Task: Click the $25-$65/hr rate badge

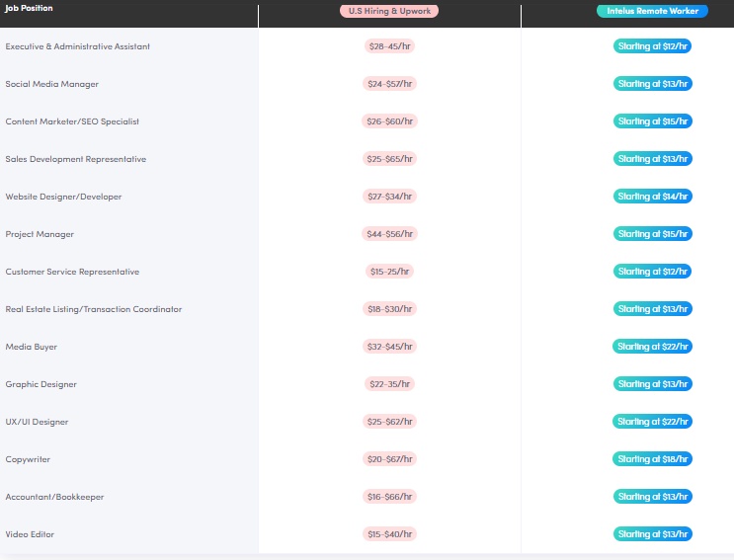Action: tap(389, 159)
